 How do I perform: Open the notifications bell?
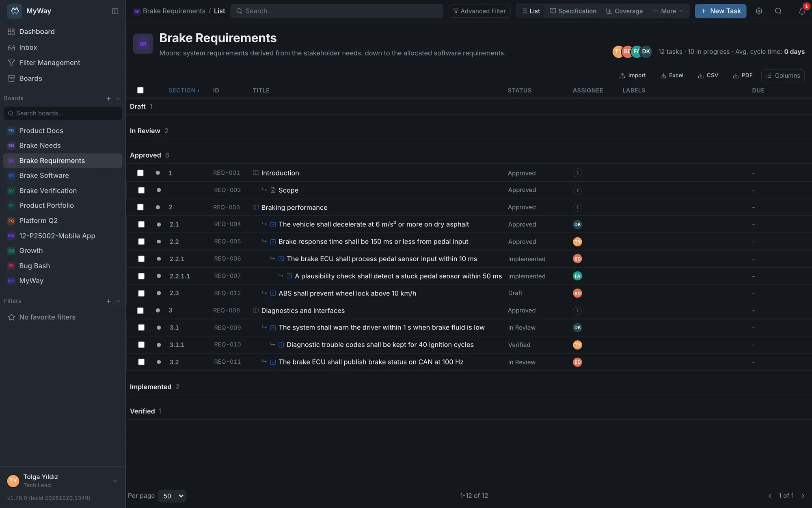click(x=801, y=11)
